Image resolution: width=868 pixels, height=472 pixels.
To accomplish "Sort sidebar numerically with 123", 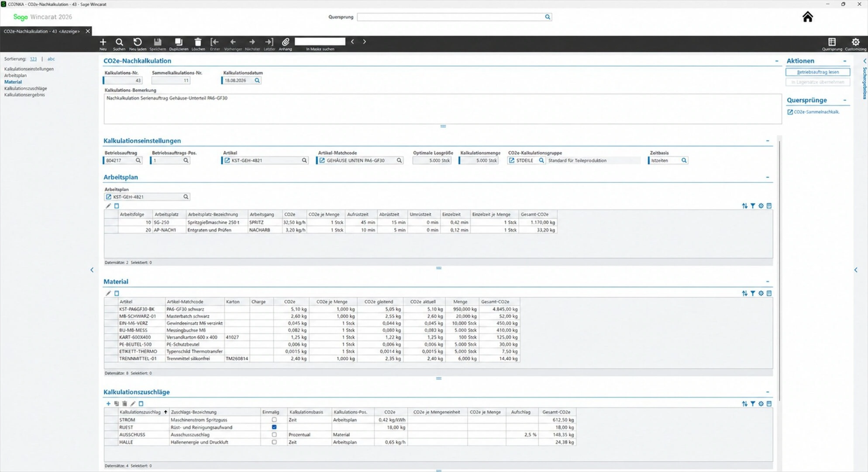I will pyautogui.click(x=33, y=59).
